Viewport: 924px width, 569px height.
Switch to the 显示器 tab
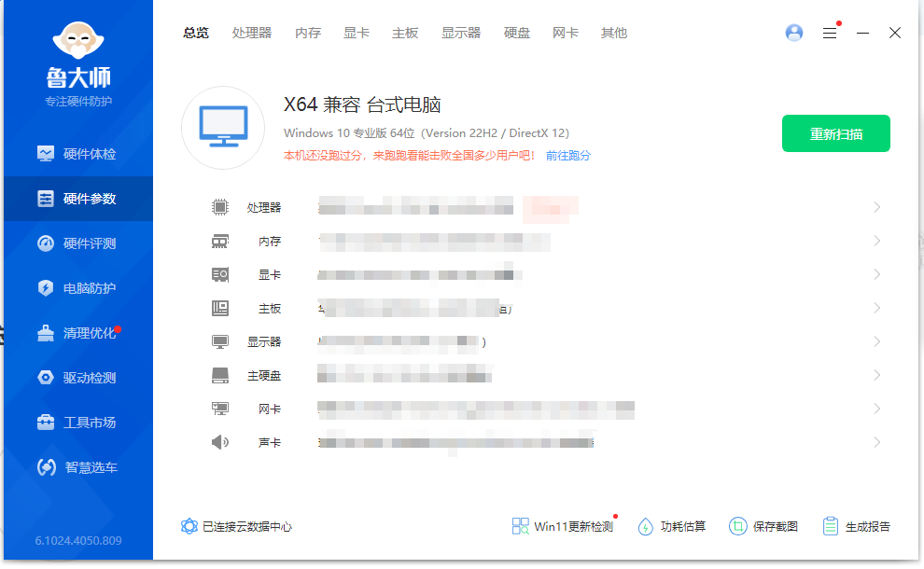pyautogui.click(x=461, y=33)
